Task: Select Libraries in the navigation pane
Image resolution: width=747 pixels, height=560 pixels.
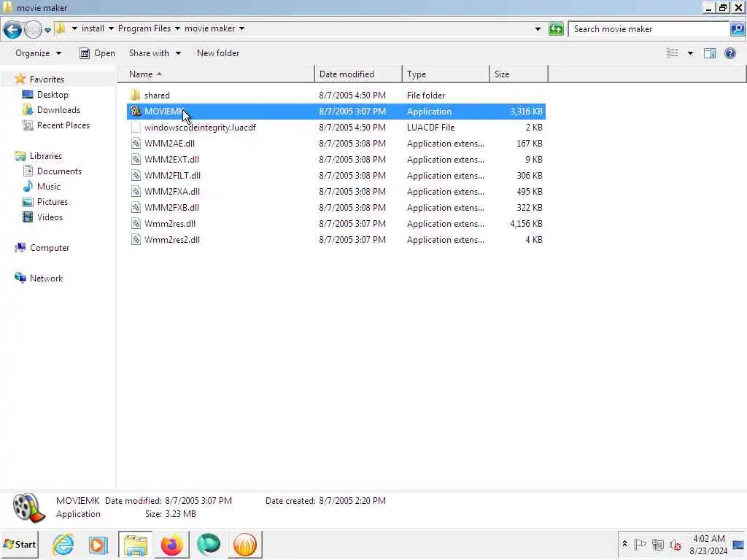Action: [46, 156]
